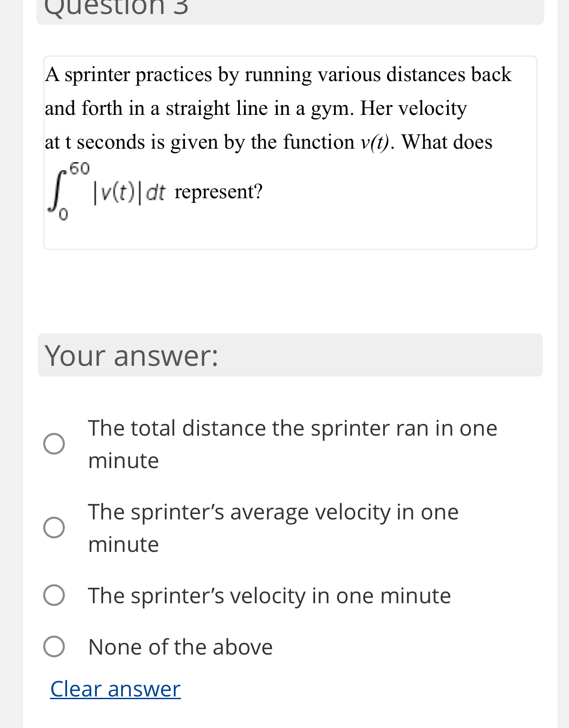Choose the third answer option circle
The height and width of the screenshot is (728, 569).
coord(54,595)
